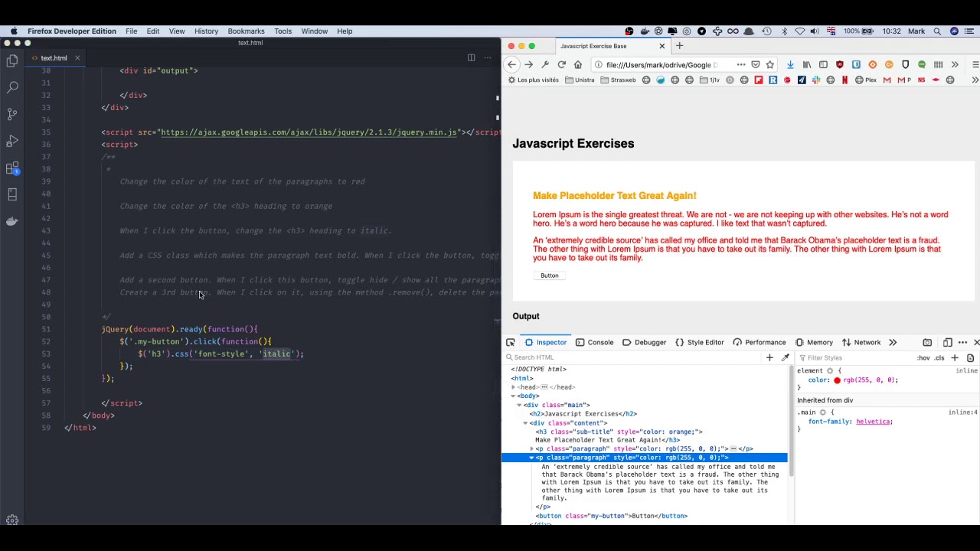Open the Debug view in VS Code

pos(12,141)
